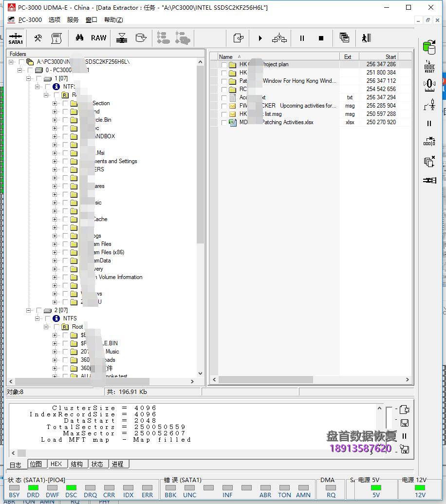Image resolution: width=446 pixels, height=504 pixels.
Task: Expand the Program Files (x86) folder
Action: 55,253
